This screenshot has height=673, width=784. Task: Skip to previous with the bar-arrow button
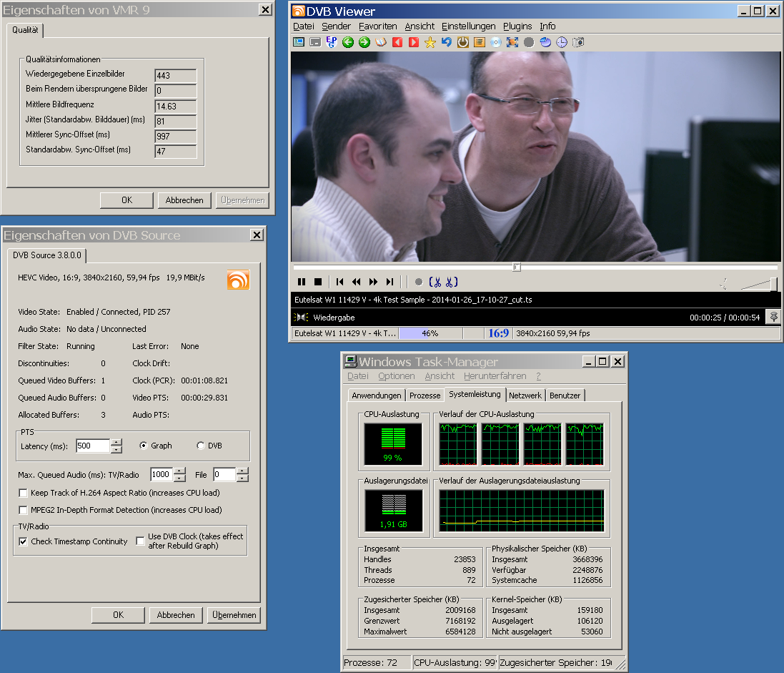340,282
